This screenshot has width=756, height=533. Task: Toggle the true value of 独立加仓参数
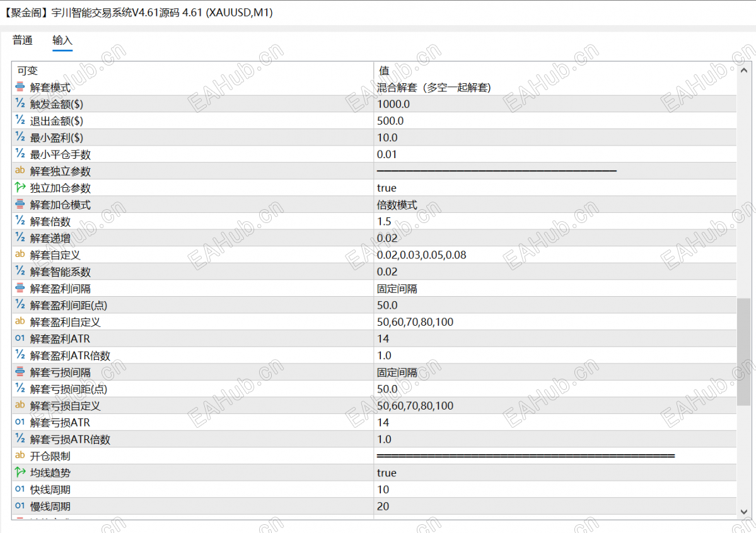coord(555,188)
